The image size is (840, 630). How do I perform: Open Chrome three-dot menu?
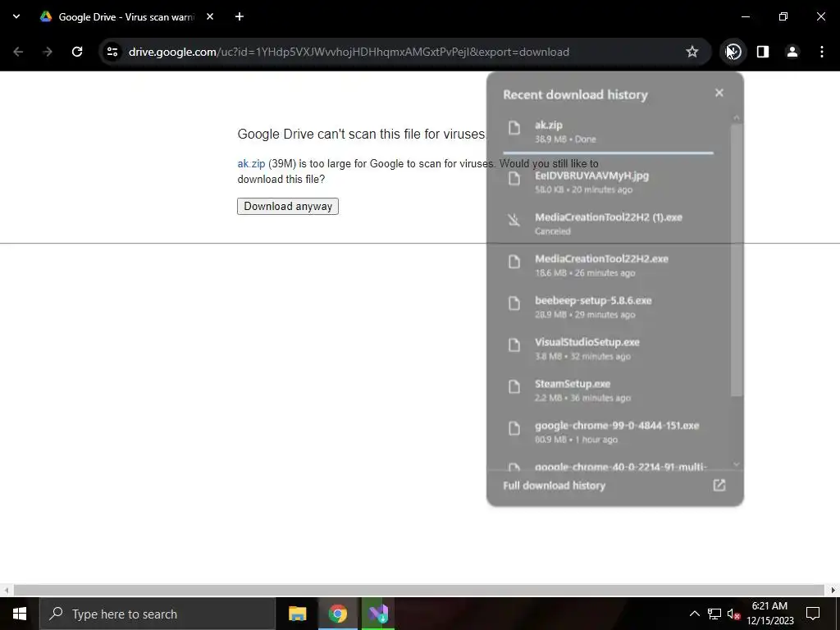click(822, 52)
